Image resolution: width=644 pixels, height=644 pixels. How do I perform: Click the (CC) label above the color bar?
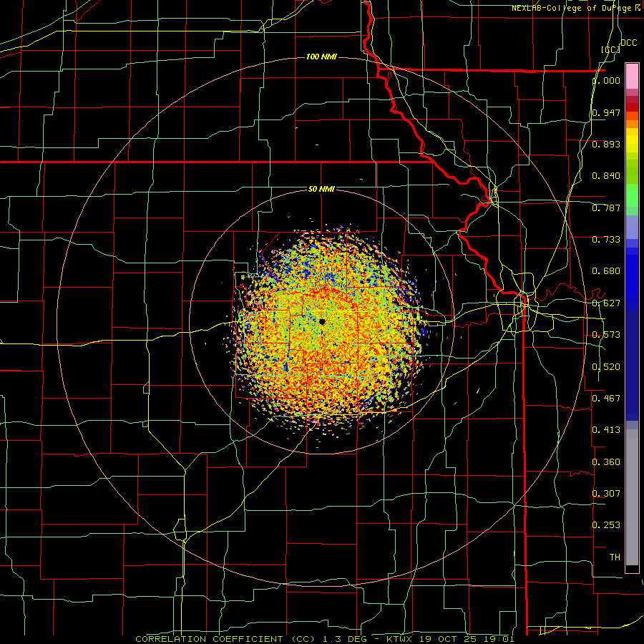610,49
